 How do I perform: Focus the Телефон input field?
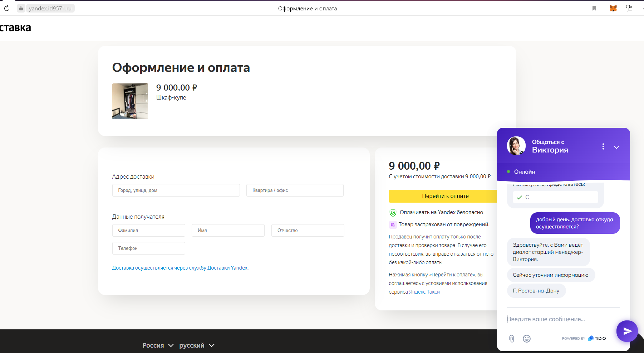[149, 248]
